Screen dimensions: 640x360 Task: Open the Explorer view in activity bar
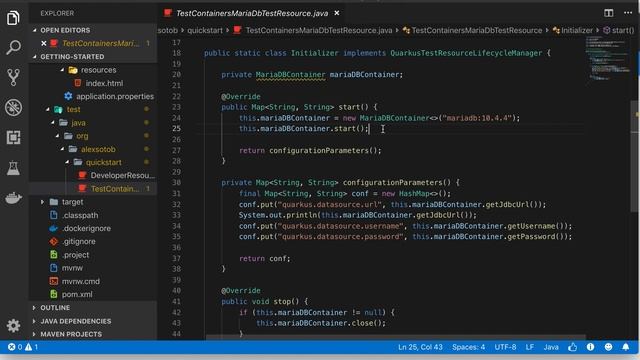coord(13,18)
